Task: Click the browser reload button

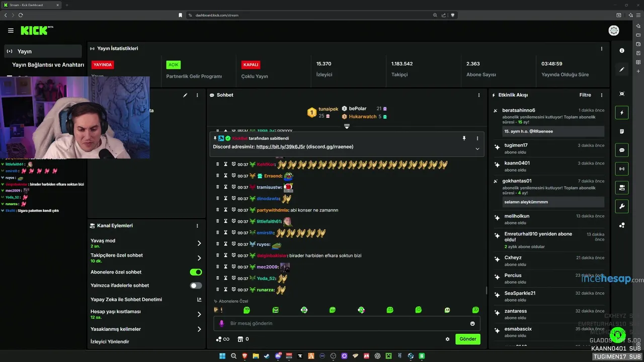Action: point(21,15)
